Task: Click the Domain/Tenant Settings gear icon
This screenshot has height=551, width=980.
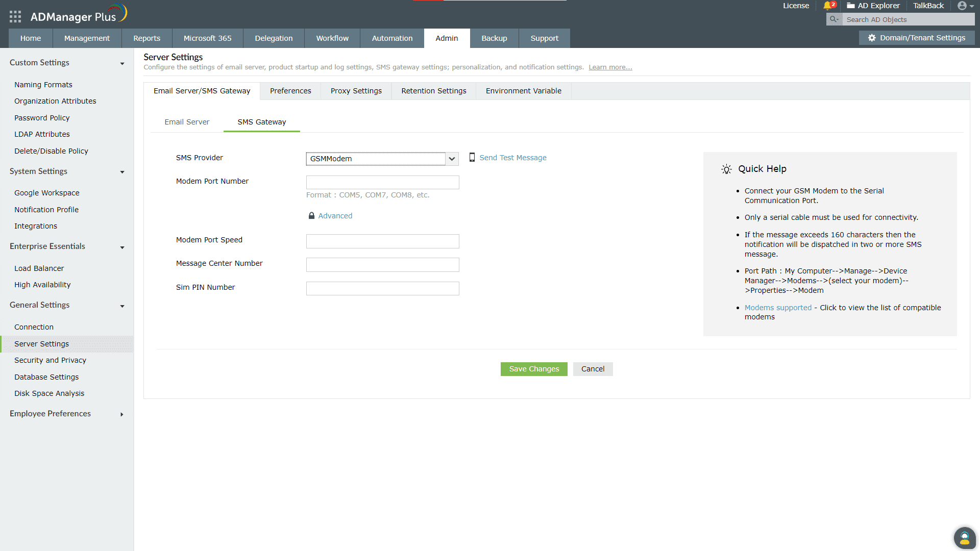Action: click(x=871, y=38)
